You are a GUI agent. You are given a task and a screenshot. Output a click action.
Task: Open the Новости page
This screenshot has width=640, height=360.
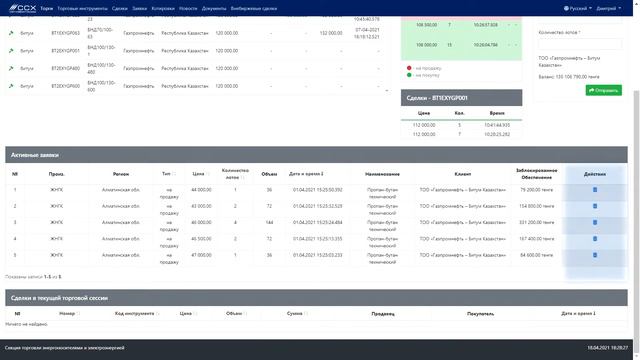click(x=188, y=8)
